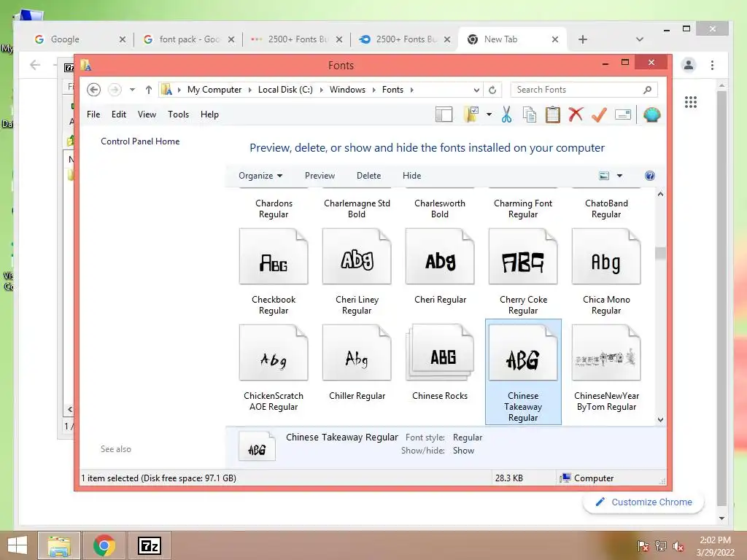Refresh the Fonts folder view

[492, 90]
